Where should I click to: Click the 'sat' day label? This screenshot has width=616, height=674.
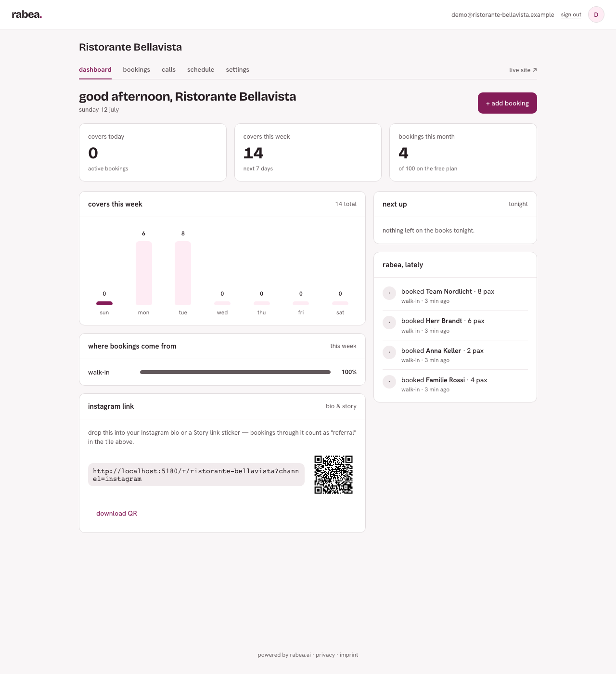coord(340,312)
